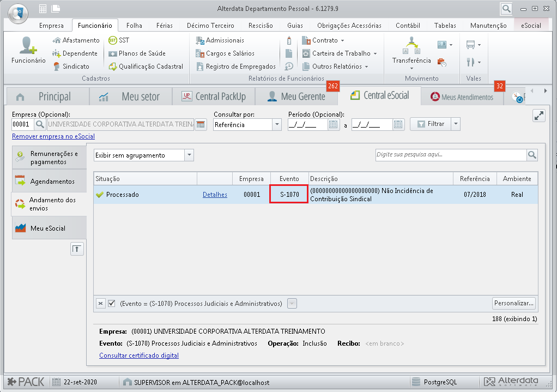Select the Rescisão ribbon tab

click(x=261, y=26)
